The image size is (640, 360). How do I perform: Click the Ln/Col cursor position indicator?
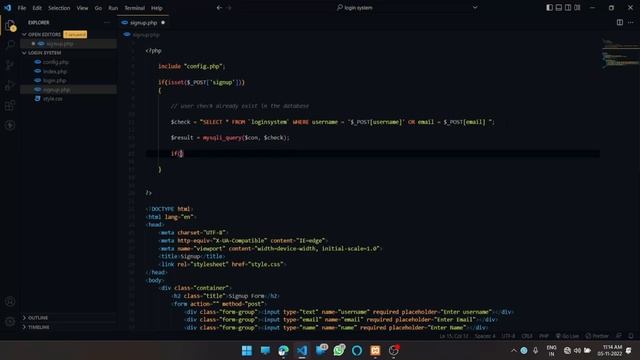click(x=454, y=336)
